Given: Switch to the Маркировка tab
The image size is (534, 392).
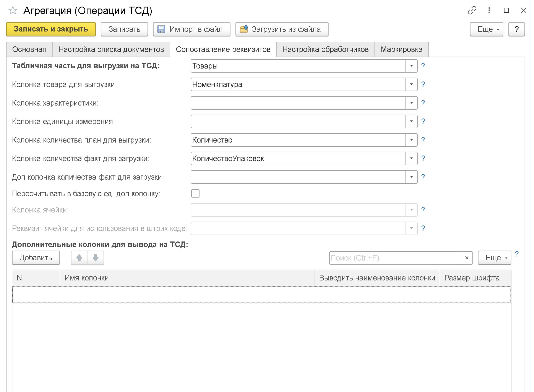Looking at the screenshot, I should coord(401,49).
